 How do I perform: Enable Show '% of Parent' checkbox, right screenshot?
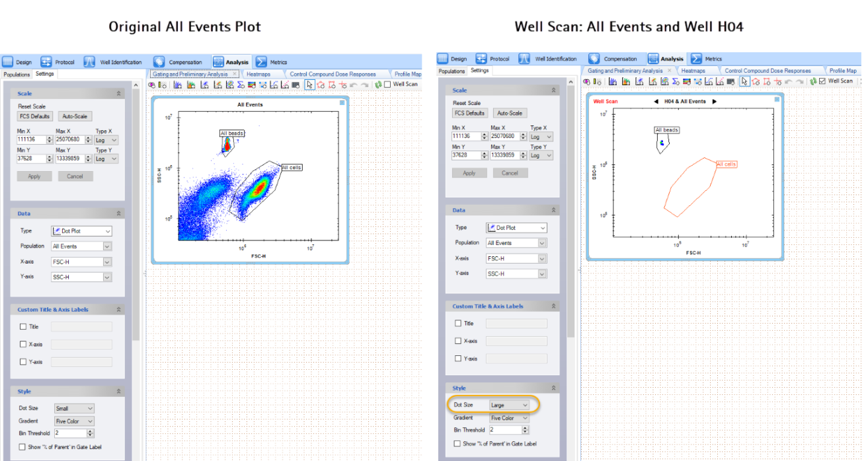[457, 443]
